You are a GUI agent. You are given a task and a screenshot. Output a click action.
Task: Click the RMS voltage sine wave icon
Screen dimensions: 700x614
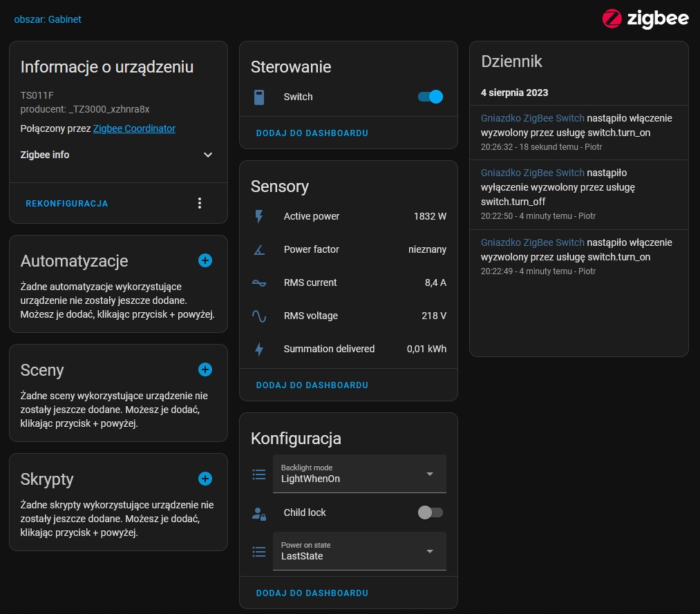(x=259, y=316)
